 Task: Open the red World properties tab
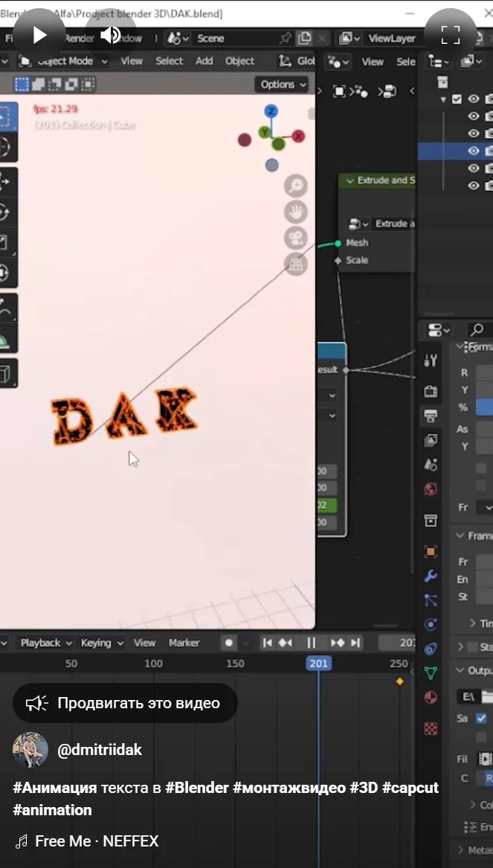tap(431, 489)
